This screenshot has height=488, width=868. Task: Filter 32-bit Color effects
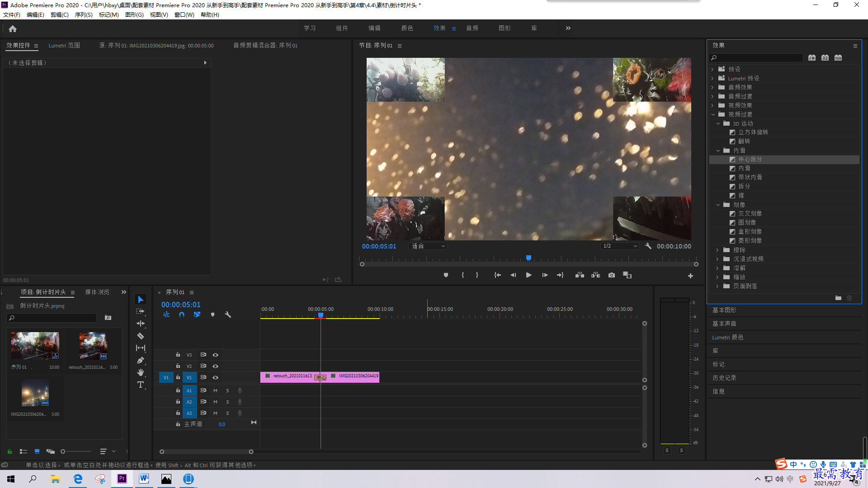825,58
